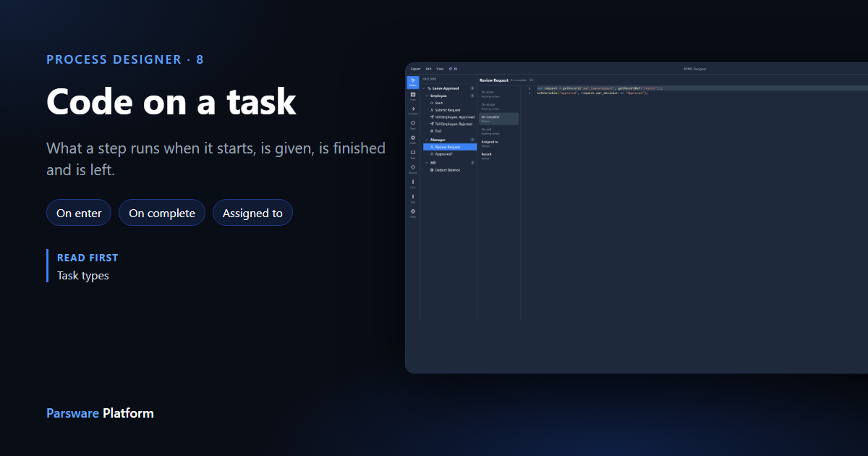Choose the Fork tool
Image resolution: width=868 pixels, height=456 pixels.
pos(413,184)
